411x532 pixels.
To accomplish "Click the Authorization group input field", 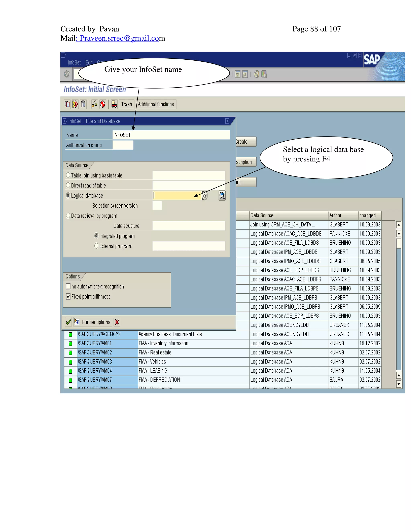I will (x=123, y=145).
